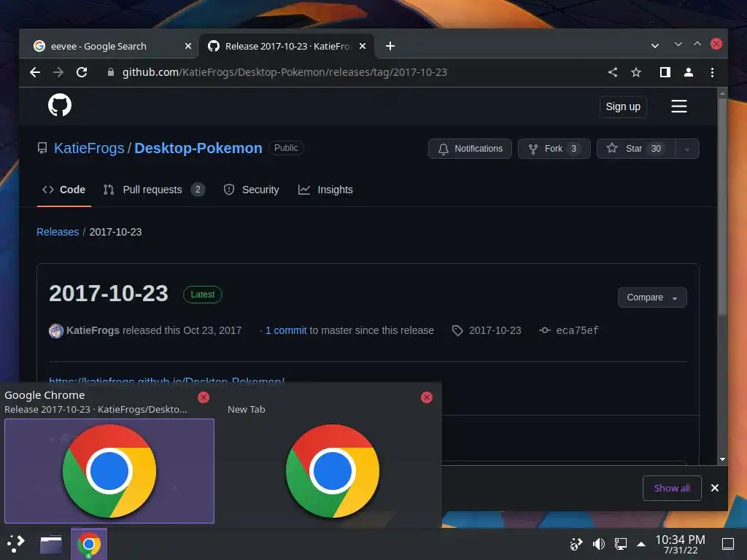The image size is (747, 560).
Task: Open Chrome three-dot menu
Action: 712,72
